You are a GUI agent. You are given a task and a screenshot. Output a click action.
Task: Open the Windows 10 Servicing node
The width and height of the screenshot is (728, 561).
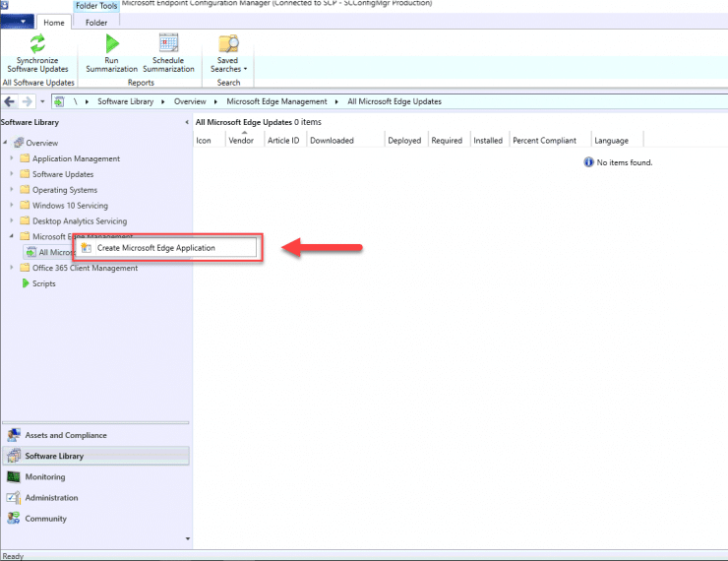pos(70,206)
